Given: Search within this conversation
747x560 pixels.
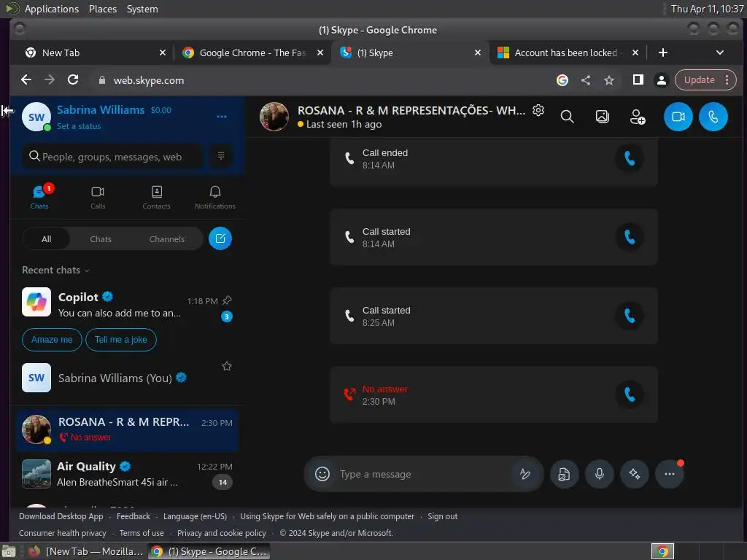Looking at the screenshot, I should [x=567, y=117].
